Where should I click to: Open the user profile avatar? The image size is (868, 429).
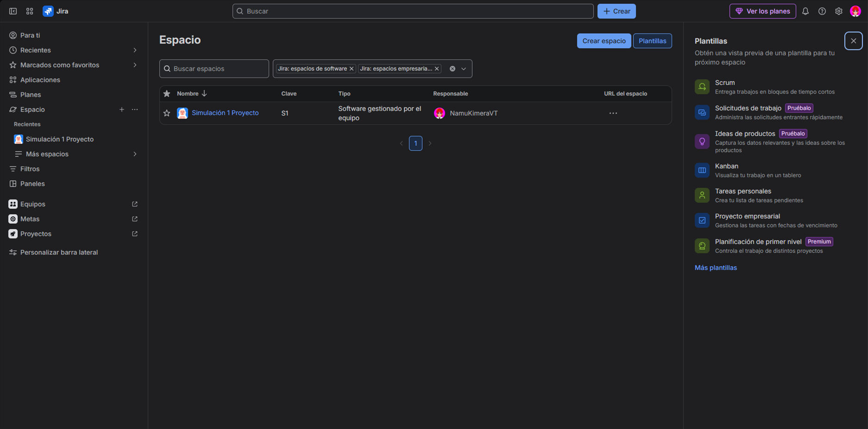(x=856, y=11)
